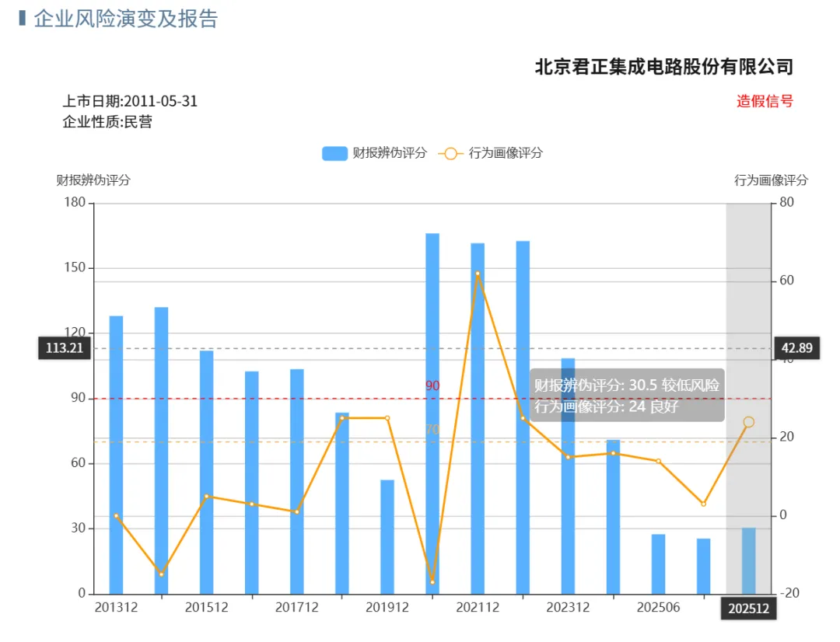840x642 pixels.
Task: Click the lowest line point near 202012
Action: click(432, 582)
